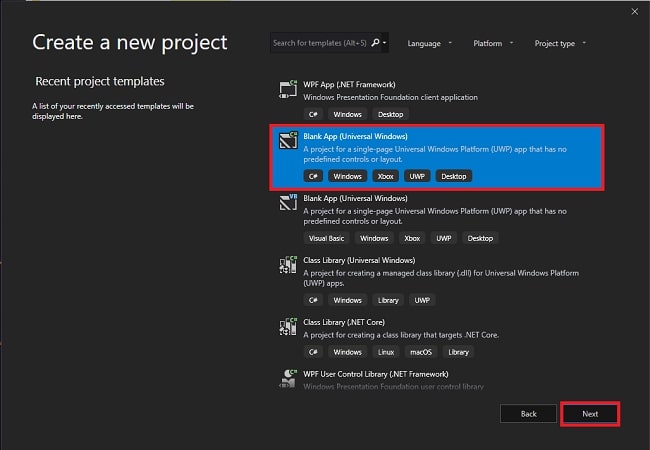
Task: Select the highlighted Blank App (Universal Windows) title
Action: click(355, 136)
